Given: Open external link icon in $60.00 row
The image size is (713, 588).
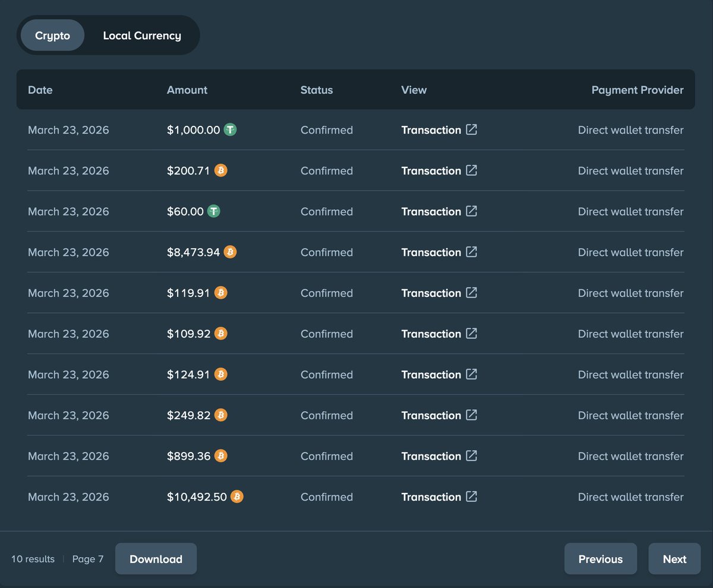Looking at the screenshot, I should [x=471, y=211].
